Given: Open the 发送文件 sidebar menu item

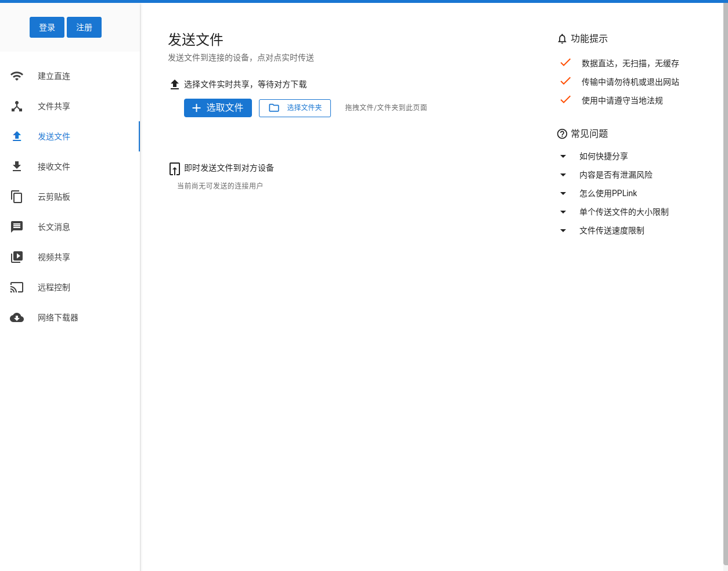Looking at the screenshot, I should 70,136.
